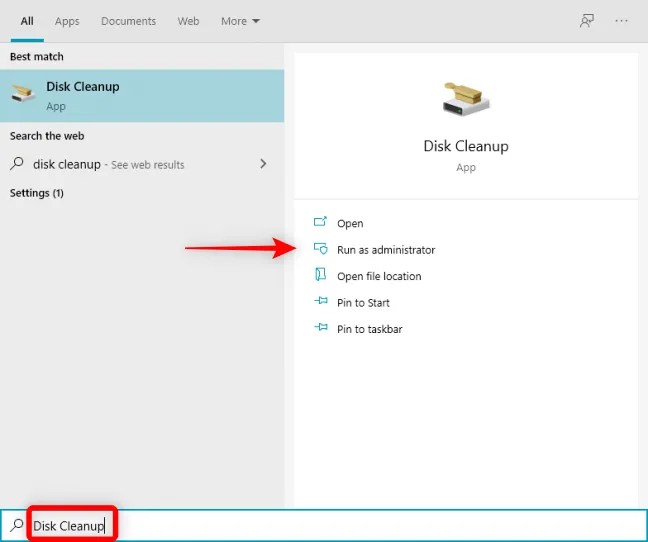Click the Run as administrator shield icon
The image size is (648, 542).
point(320,249)
